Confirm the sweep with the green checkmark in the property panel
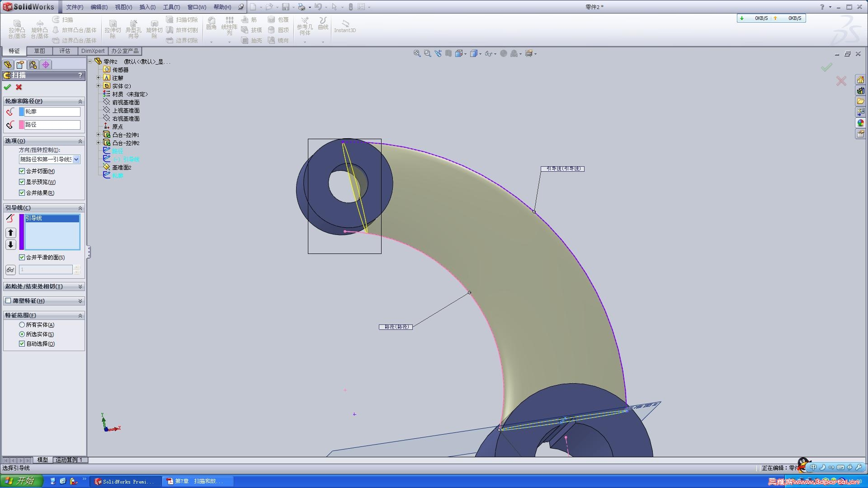868x488 pixels. (7, 87)
